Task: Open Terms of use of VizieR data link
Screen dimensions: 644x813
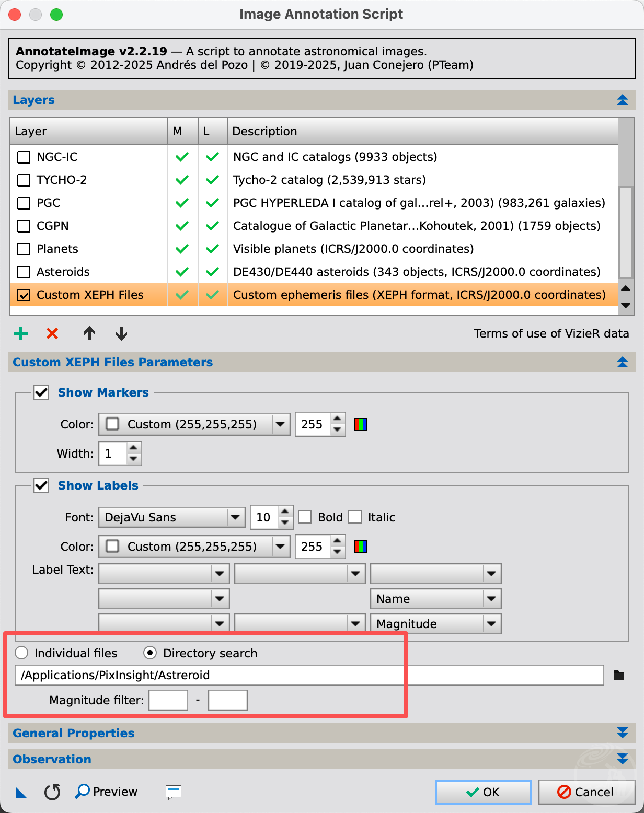Action: (x=551, y=333)
